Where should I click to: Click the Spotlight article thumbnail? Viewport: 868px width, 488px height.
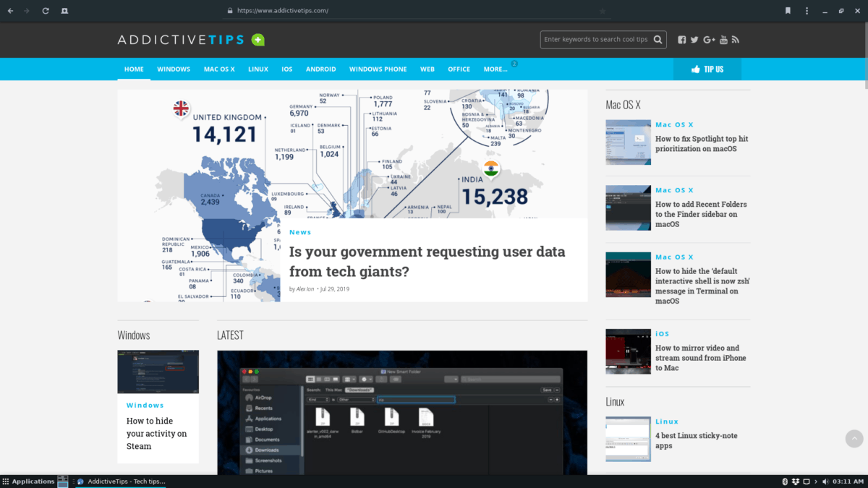pyautogui.click(x=629, y=142)
